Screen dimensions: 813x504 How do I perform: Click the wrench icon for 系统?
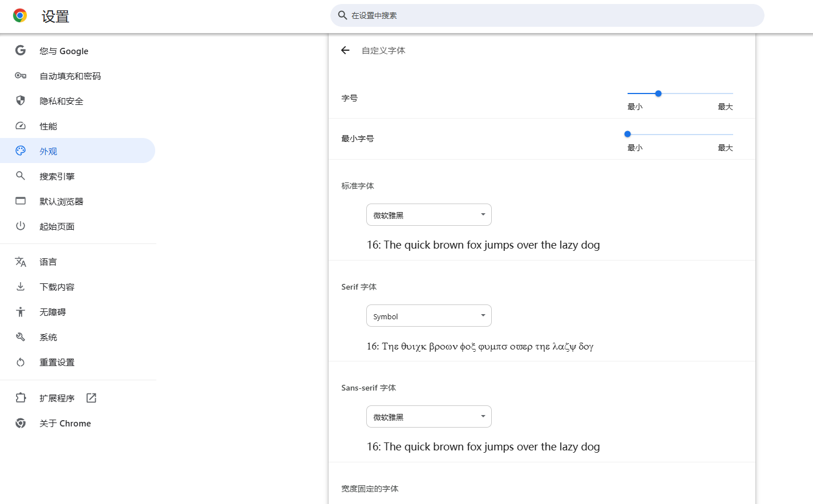[21, 336]
